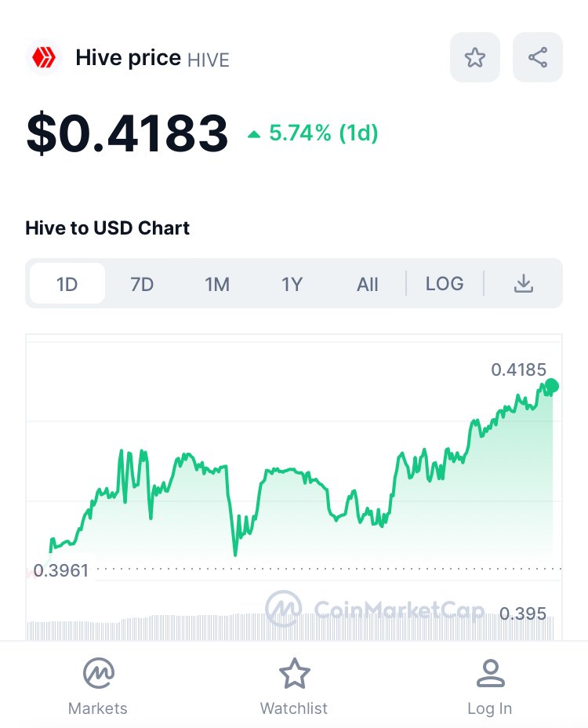Show All-time chart range

pos(367,283)
